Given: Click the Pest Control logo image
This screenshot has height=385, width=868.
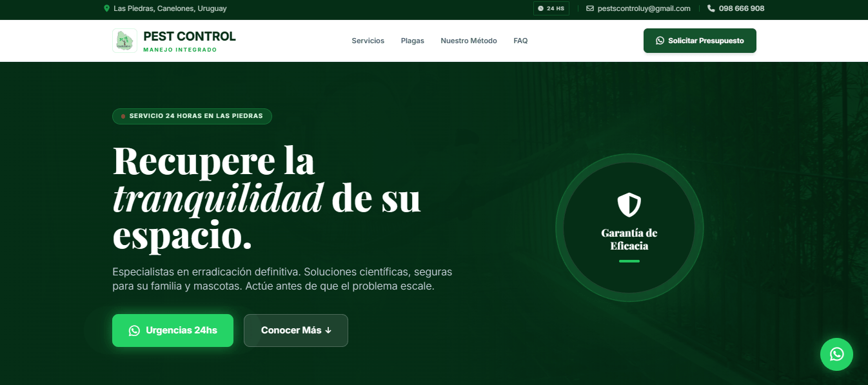Looking at the screenshot, I should pyautogui.click(x=124, y=41).
